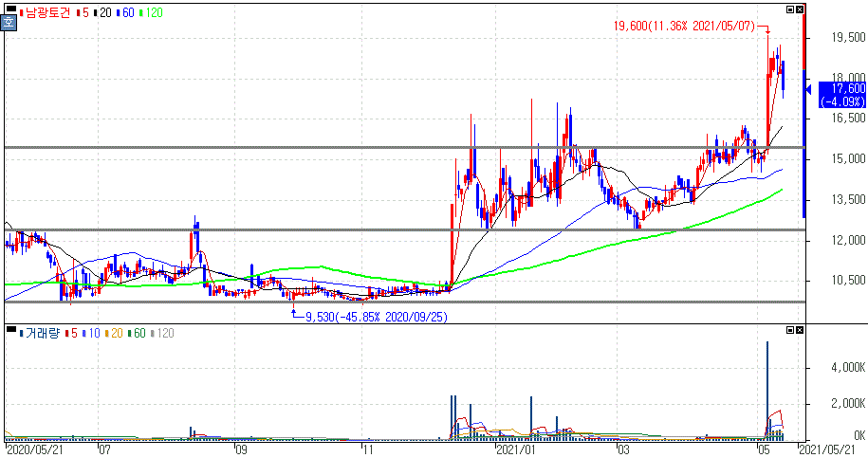Select the red 5-day volume average label
This screenshot has height=458, width=868.
(71, 333)
